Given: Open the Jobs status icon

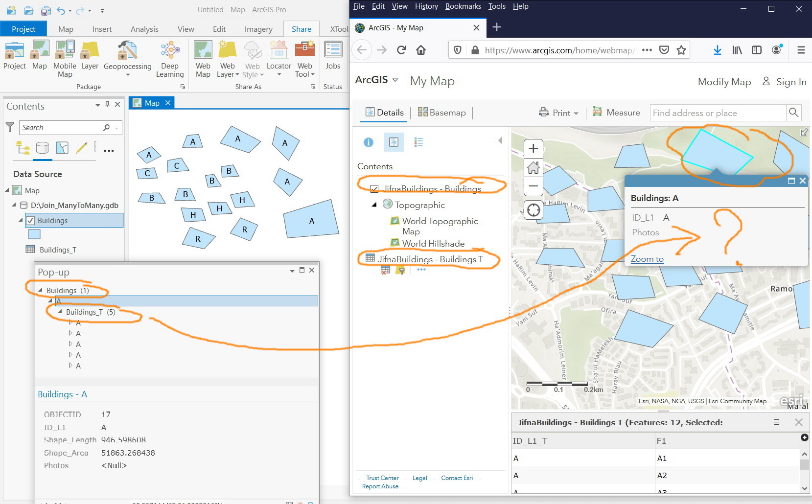Looking at the screenshot, I should 333,50.
